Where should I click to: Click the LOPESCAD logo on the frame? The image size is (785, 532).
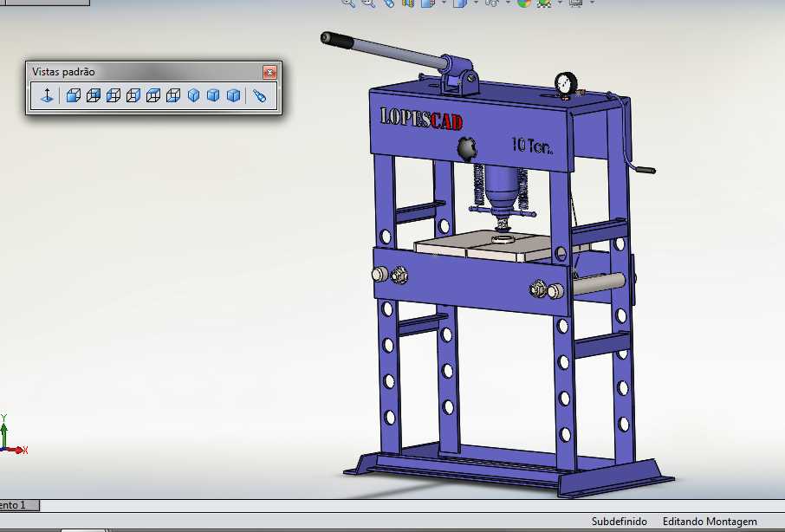pyautogui.click(x=422, y=119)
